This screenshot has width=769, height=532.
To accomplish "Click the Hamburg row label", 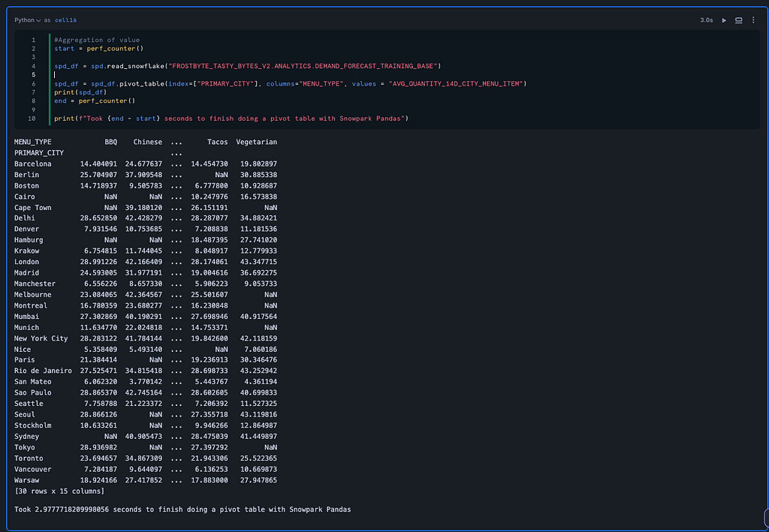I will tap(29, 240).
